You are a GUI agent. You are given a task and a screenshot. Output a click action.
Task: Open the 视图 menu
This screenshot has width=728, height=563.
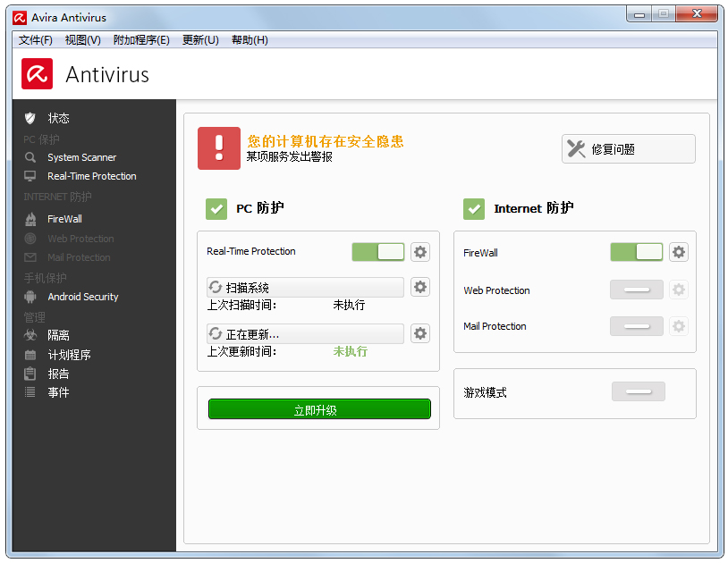82,39
